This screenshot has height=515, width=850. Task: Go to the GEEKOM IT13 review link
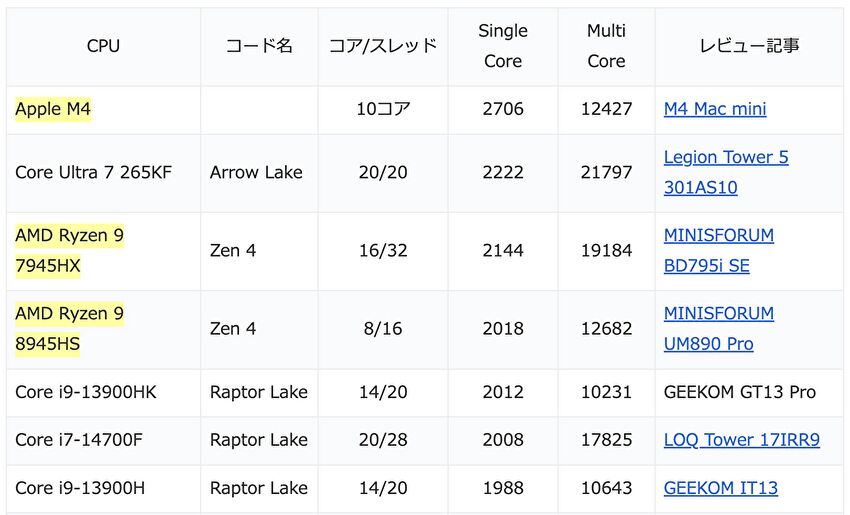coord(720,488)
